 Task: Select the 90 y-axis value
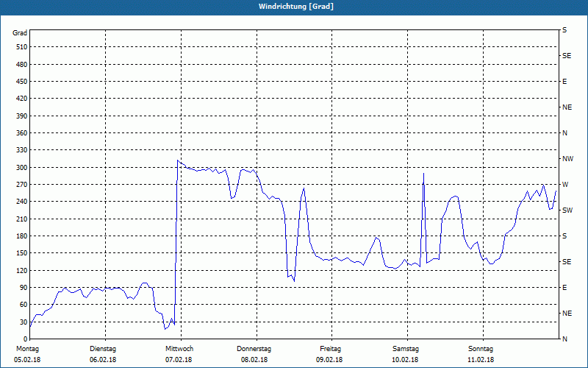click(24, 288)
